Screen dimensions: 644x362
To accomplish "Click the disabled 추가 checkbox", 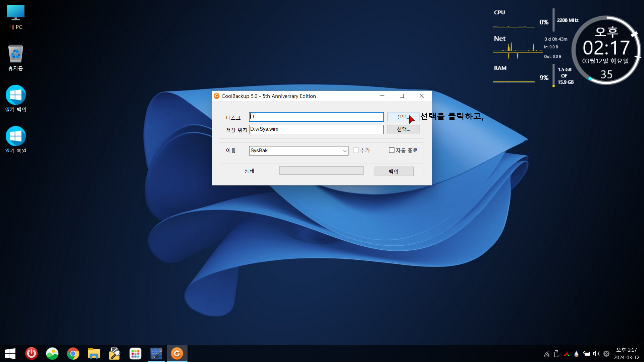I will 356,150.
